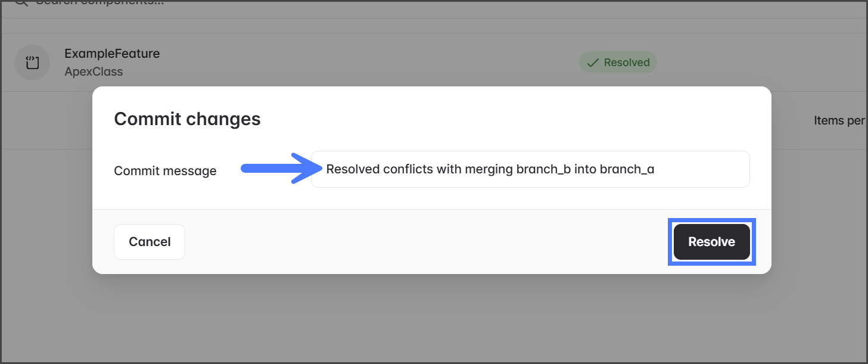The height and width of the screenshot is (364, 868).
Task: Cancel the commit changes dialog
Action: click(x=150, y=242)
